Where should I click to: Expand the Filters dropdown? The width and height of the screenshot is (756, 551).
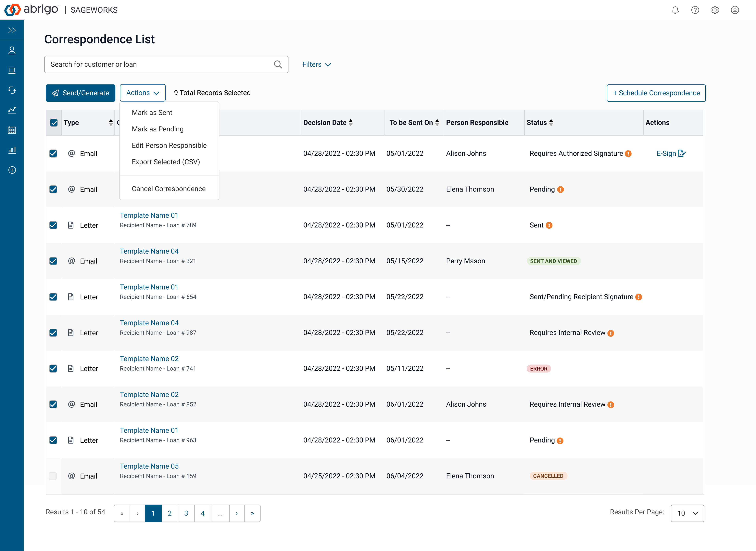(316, 64)
